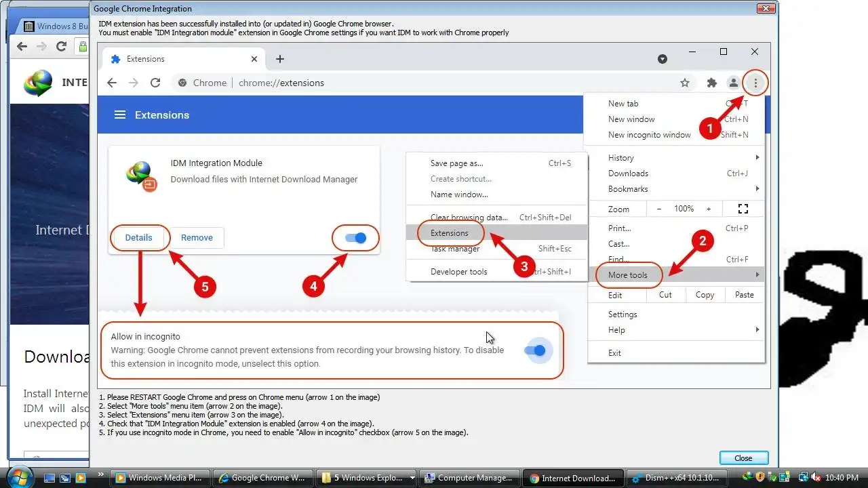The image size is (868, 488).
Task: Click Copy in Edit row
Action: (x=705, y=295)
